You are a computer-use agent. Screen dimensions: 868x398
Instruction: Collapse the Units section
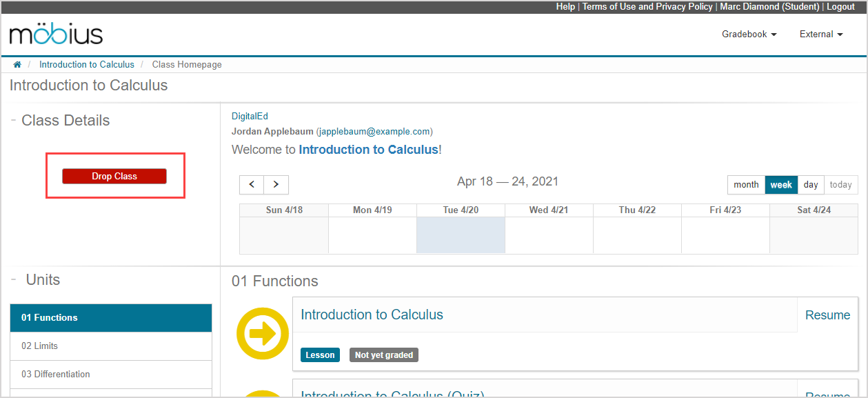[14, 279]
